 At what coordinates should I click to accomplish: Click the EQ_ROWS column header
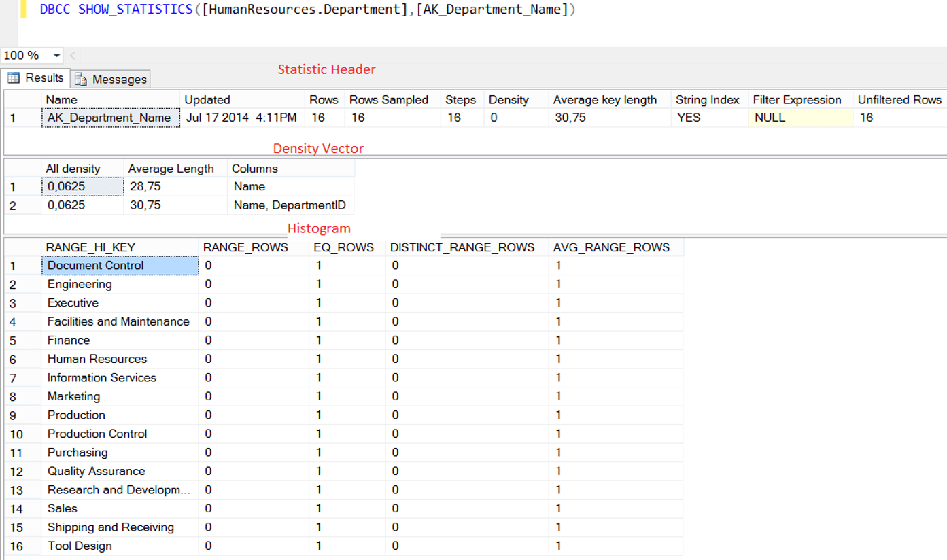click(x=347, y=247)
